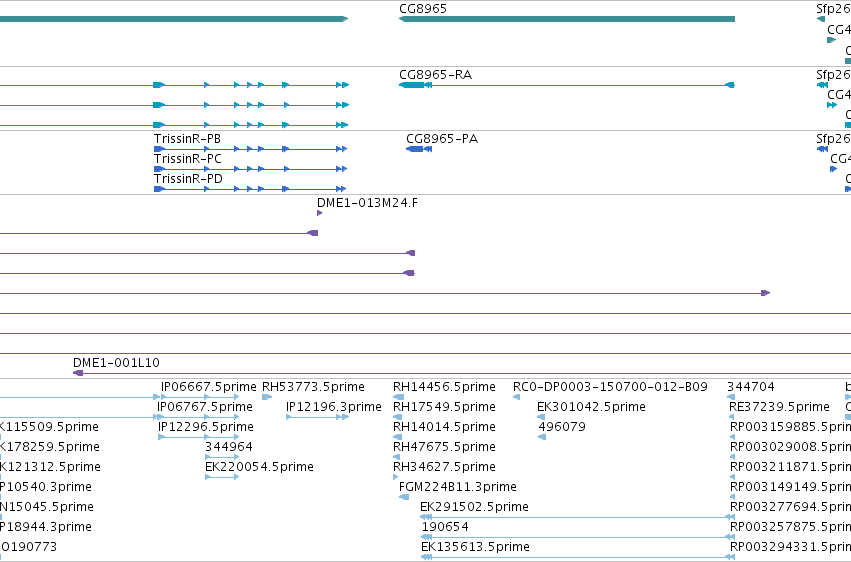
Task: Select the EK301042.5prime EST label
Action: 591,407
